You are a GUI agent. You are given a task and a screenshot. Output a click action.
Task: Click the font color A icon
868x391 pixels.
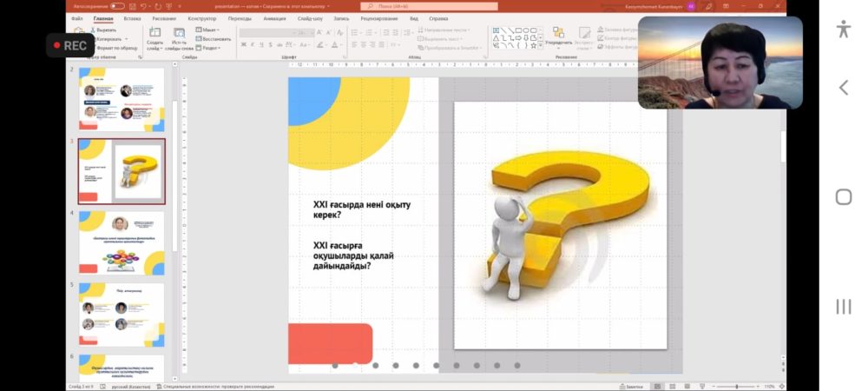coord(335,45)
